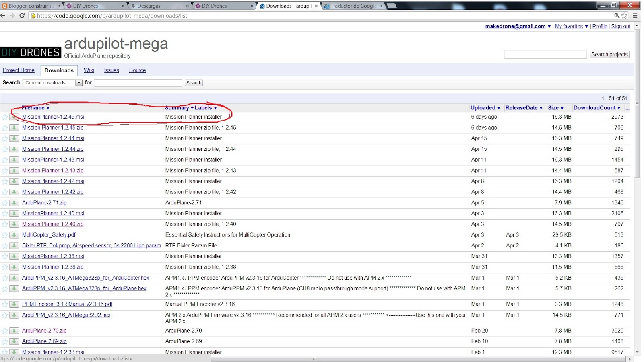Switch to the Blogger browser tab
Viewport: 644px width, 362px height.
click(x=31, y=6)
